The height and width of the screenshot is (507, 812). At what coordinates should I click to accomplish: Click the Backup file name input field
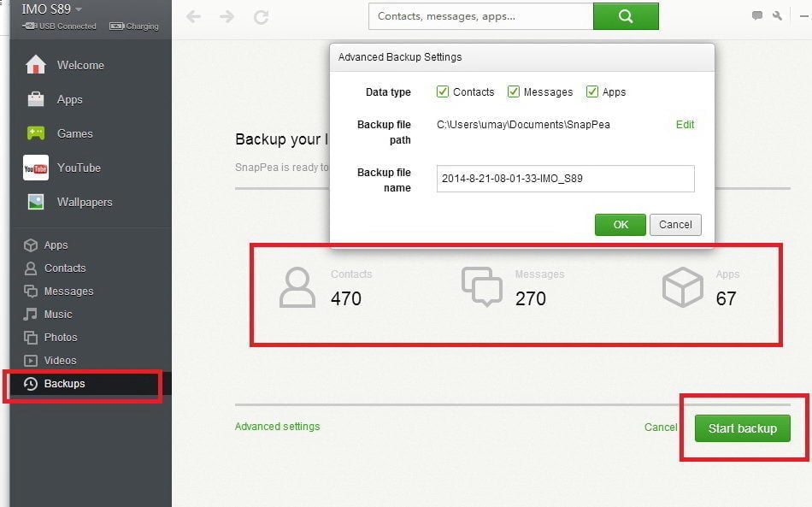(x=566, y=179)
